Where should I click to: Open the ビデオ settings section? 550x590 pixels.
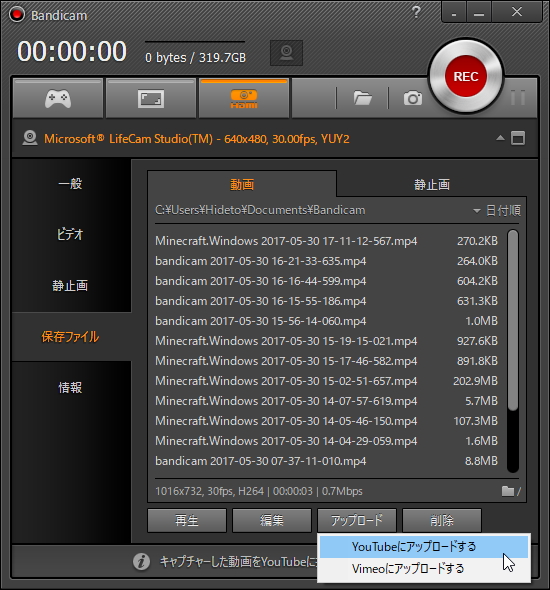pos(71,234)
